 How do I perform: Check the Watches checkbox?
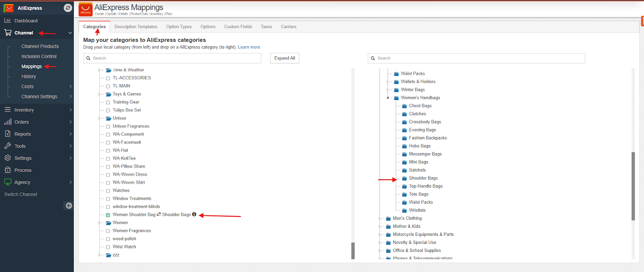coord(108,191)
